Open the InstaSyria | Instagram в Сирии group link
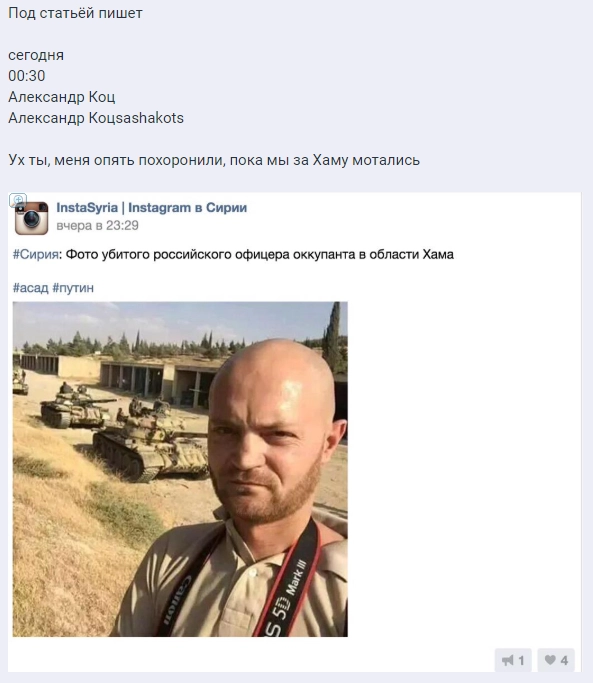This screenshot has width=593, height=683. 152,208
